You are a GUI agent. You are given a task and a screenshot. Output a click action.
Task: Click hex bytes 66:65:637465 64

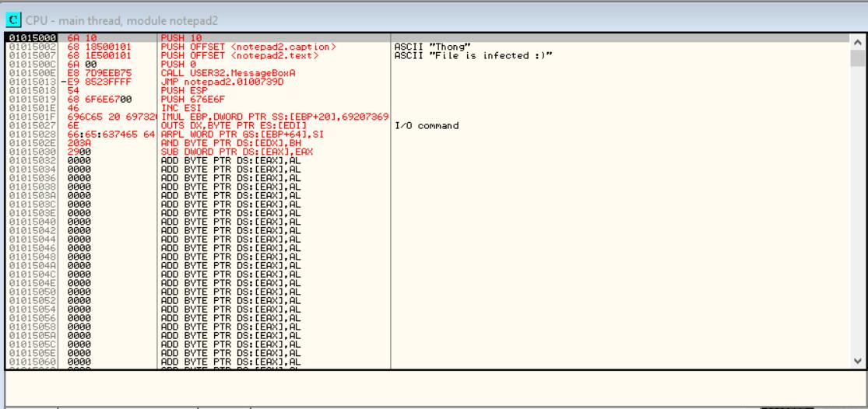click(x=111, y=135)
